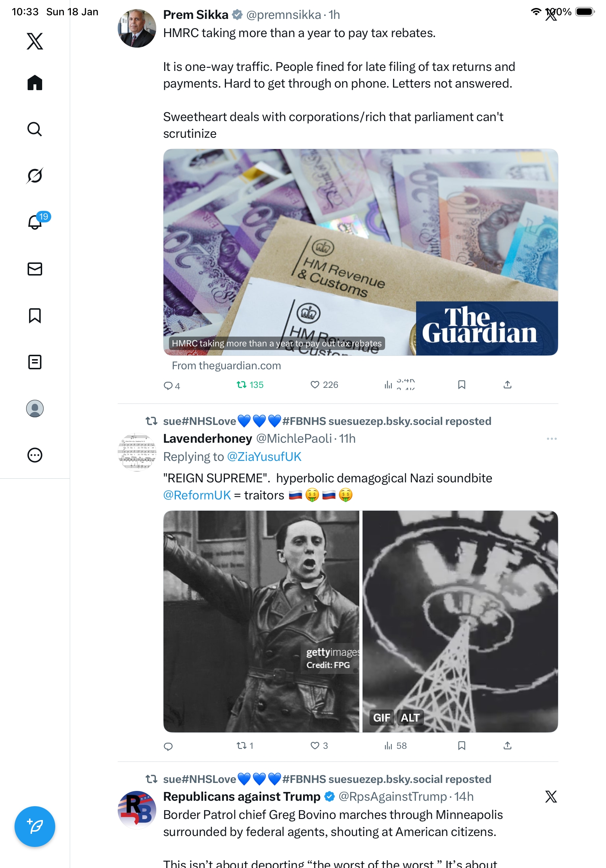Open Grok X icon on Republicans against Trump post

pos(551,796)
